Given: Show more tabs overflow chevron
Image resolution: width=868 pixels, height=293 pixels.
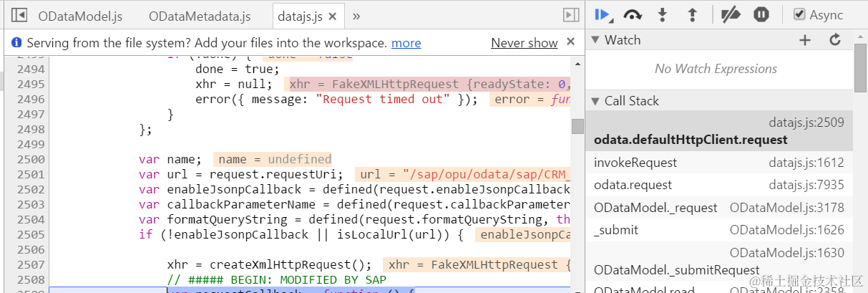Looking at the screenshot, I should [356, 16].
